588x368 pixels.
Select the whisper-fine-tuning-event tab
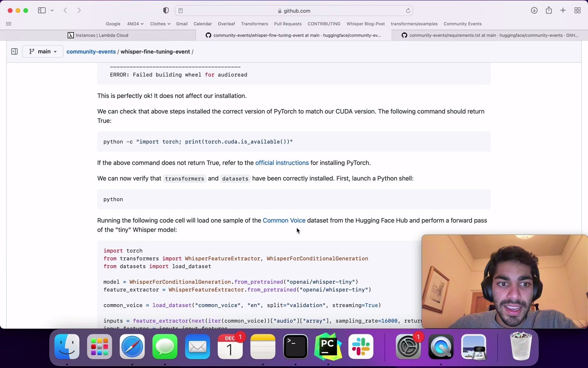click(x=294, y=35)
